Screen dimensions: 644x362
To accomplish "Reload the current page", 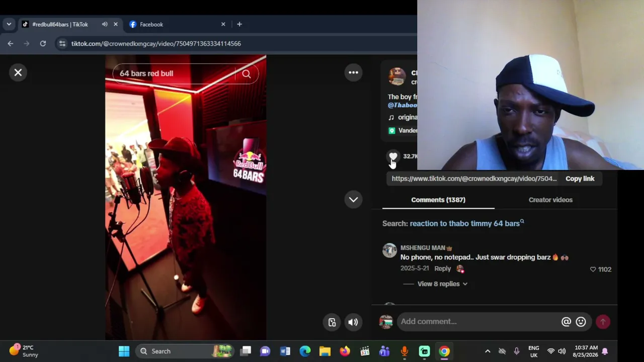I will tap(43, 44).
